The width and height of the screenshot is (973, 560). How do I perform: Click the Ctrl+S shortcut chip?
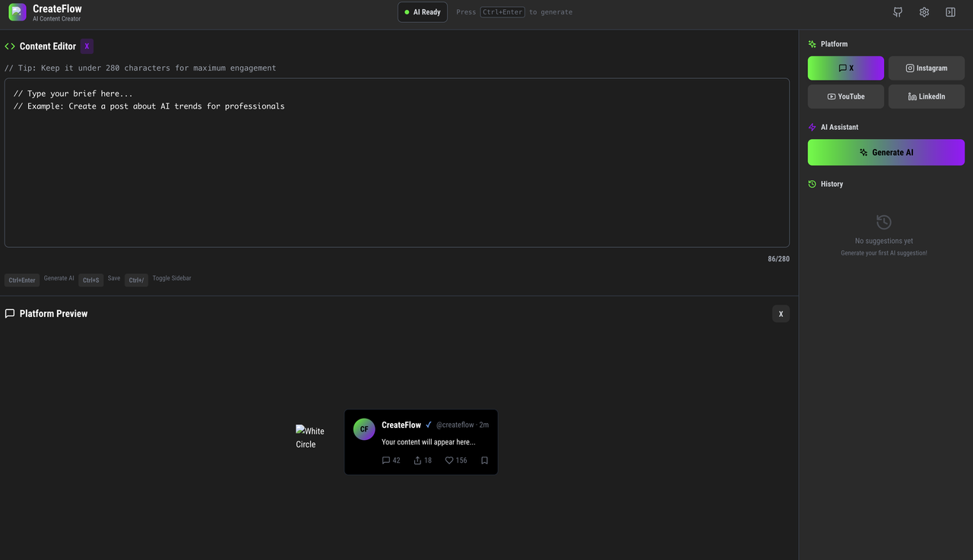[x=91, y=280]
